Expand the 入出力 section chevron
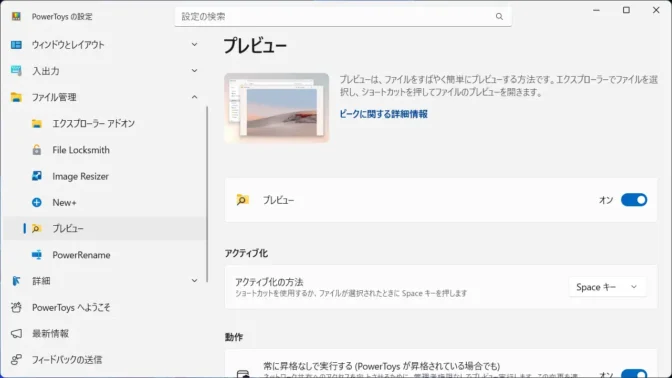This screenshot has width=672, height=378. 194,71
